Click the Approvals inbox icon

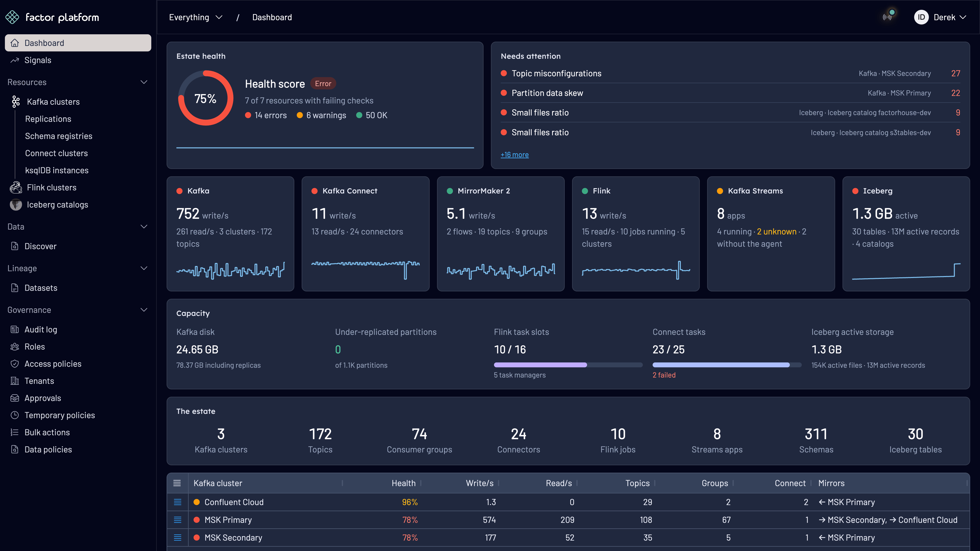14,398
